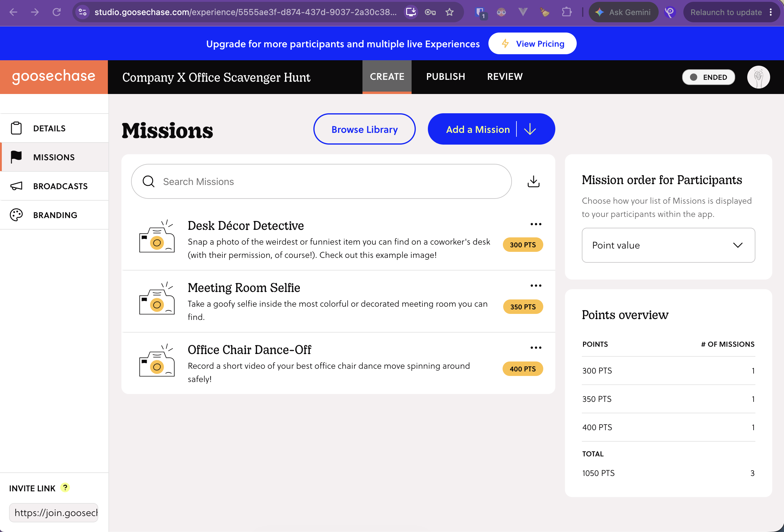Click the 400 PTS badge
Image resolution: width=784 pixels, height=532 pixels.
[x=522, y=369]
